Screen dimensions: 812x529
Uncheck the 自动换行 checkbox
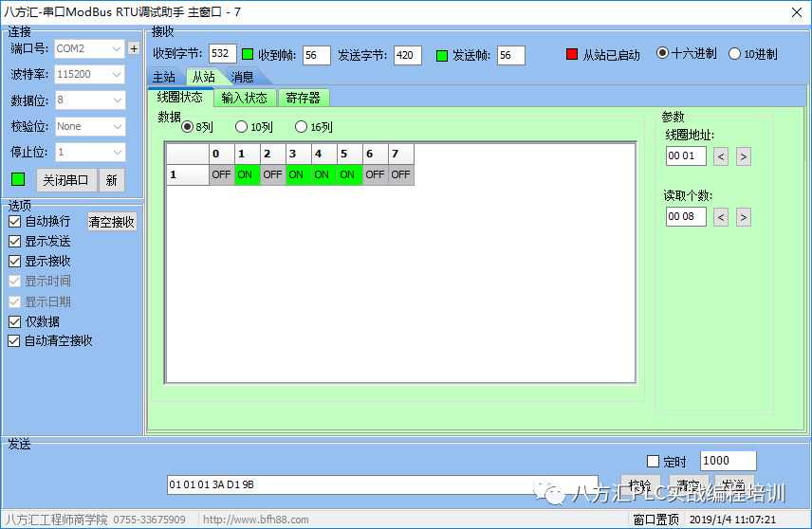pyautogui.click(x=14, y=221)
